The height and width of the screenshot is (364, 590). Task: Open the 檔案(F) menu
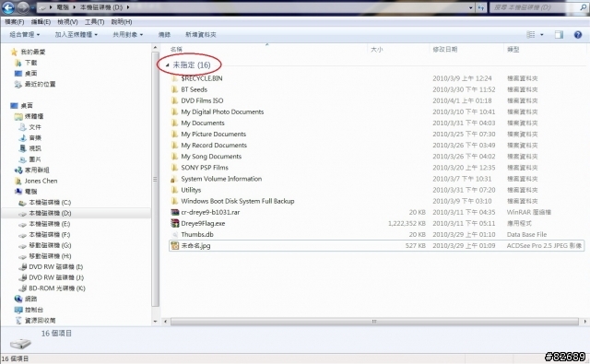[15, 22]
